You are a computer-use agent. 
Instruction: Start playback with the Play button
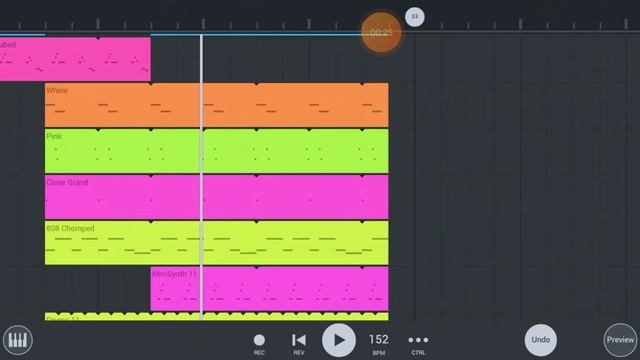(338, 340)
